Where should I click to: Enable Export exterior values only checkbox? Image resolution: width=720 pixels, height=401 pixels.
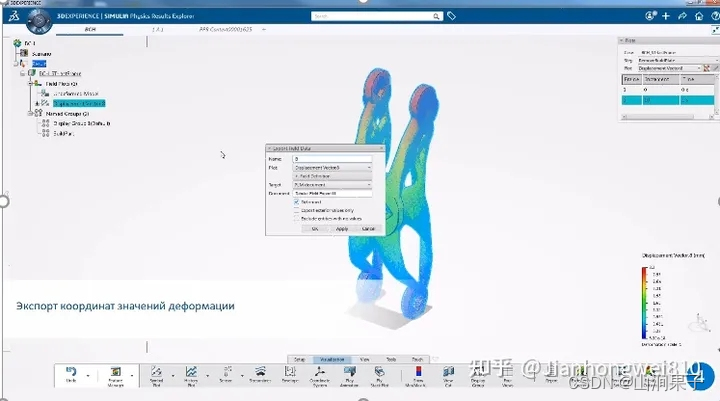(297, 210)
